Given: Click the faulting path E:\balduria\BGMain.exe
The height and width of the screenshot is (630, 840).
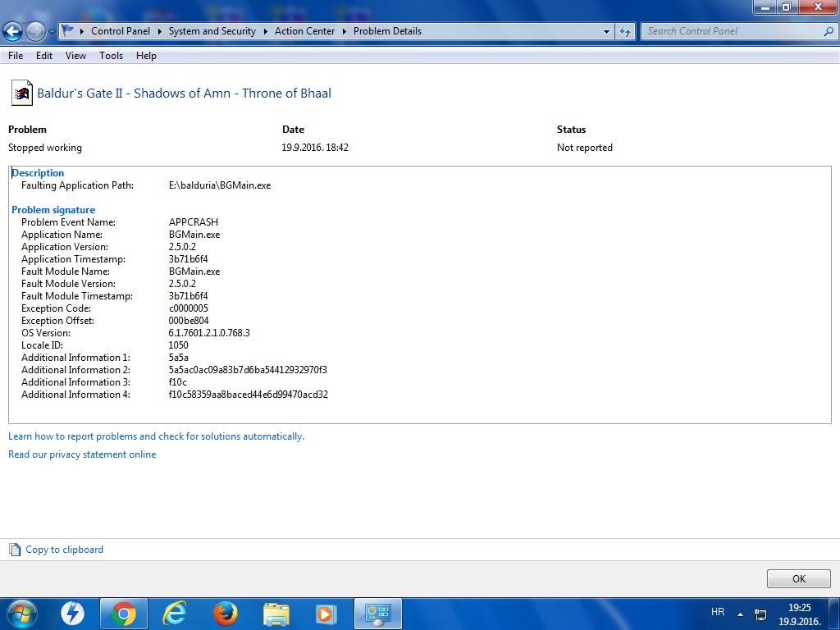Looking at the screenshot, I should point(220,185).
